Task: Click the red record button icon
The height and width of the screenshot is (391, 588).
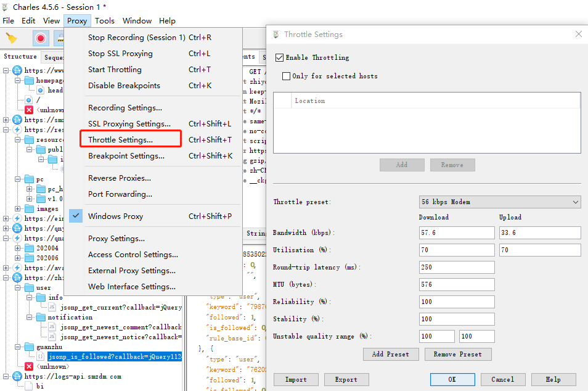Action: (x=41, y=38)
